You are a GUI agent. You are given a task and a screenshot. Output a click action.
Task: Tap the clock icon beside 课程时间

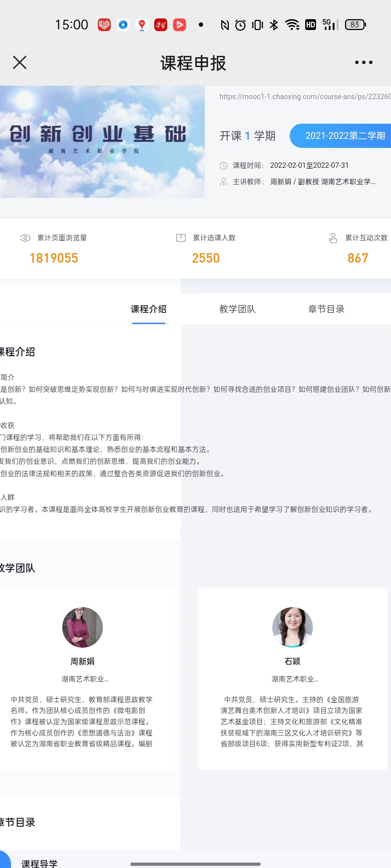tap(224, 166)
